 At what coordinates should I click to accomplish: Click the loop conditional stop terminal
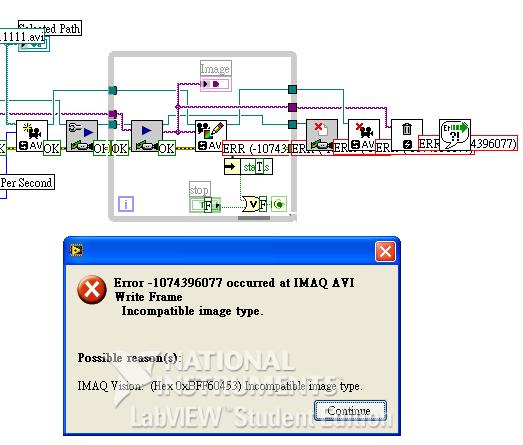point(279,204)
